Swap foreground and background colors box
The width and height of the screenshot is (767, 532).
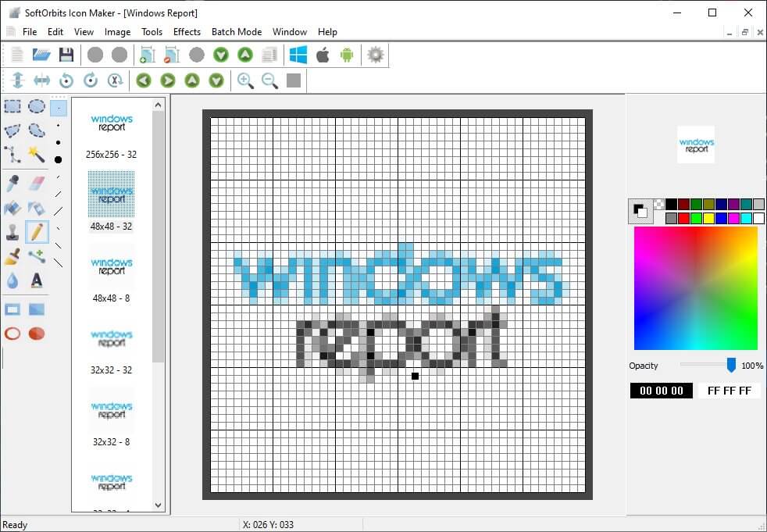tap(640, 211)
